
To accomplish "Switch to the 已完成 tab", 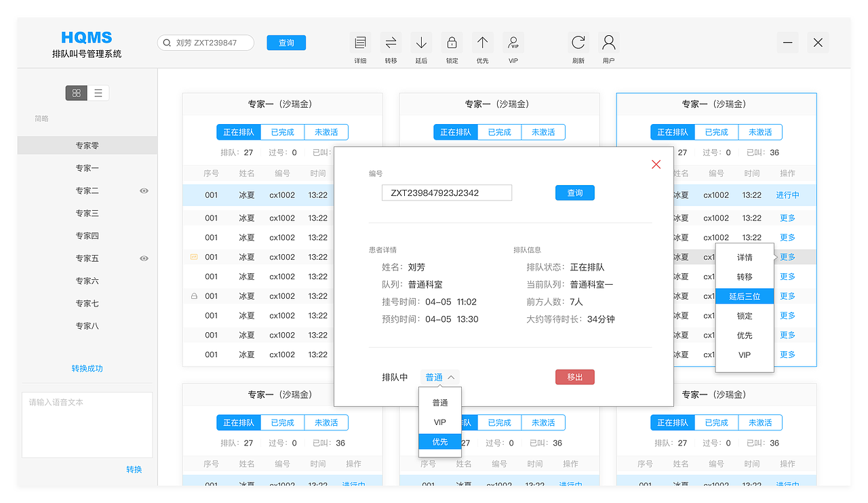I will point(283,132).
